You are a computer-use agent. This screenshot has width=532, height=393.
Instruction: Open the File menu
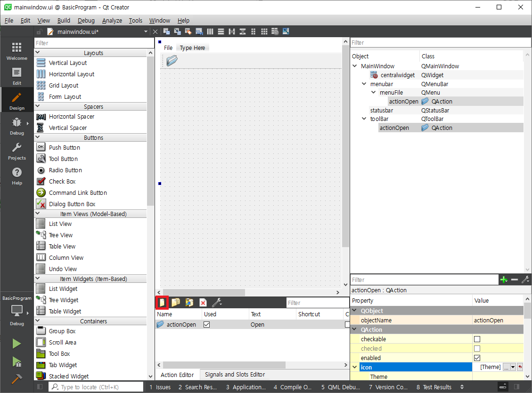[x=9, y=21]
